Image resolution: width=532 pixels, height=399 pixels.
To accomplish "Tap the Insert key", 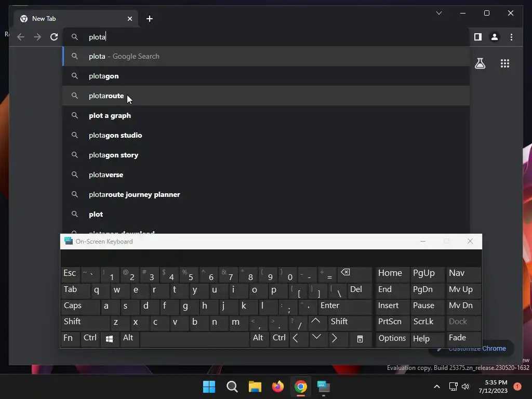I will point(392,307).
